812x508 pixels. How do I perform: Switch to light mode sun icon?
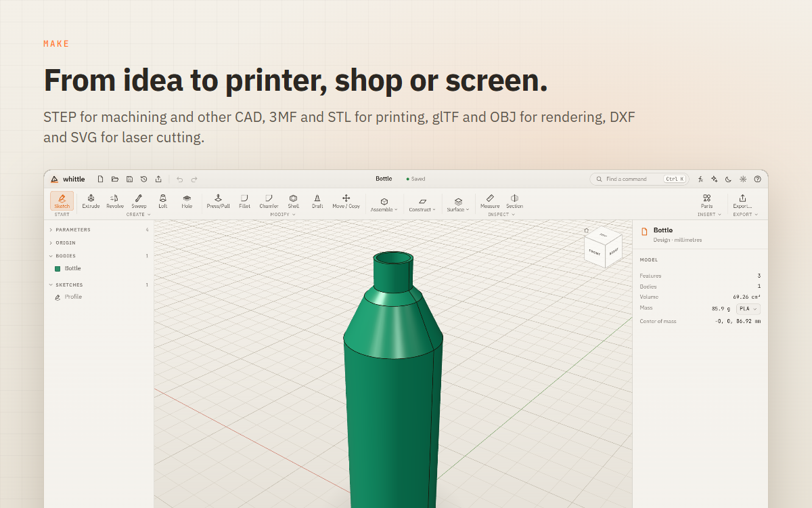tap(743, 179)
